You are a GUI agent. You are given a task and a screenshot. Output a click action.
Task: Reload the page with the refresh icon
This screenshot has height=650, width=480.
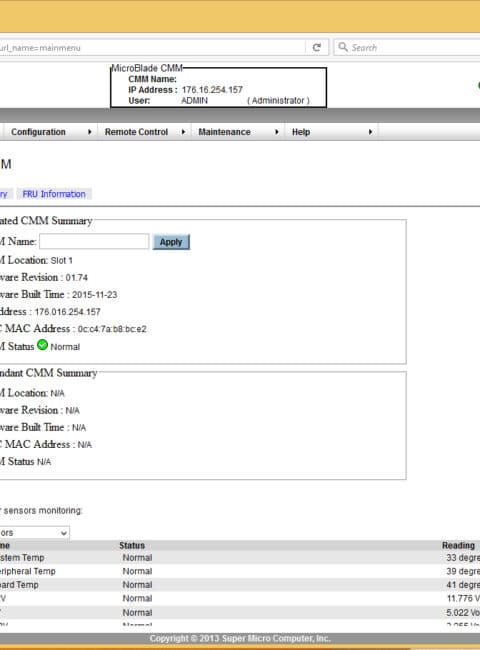pyautogui.click(x=317, y=47)
